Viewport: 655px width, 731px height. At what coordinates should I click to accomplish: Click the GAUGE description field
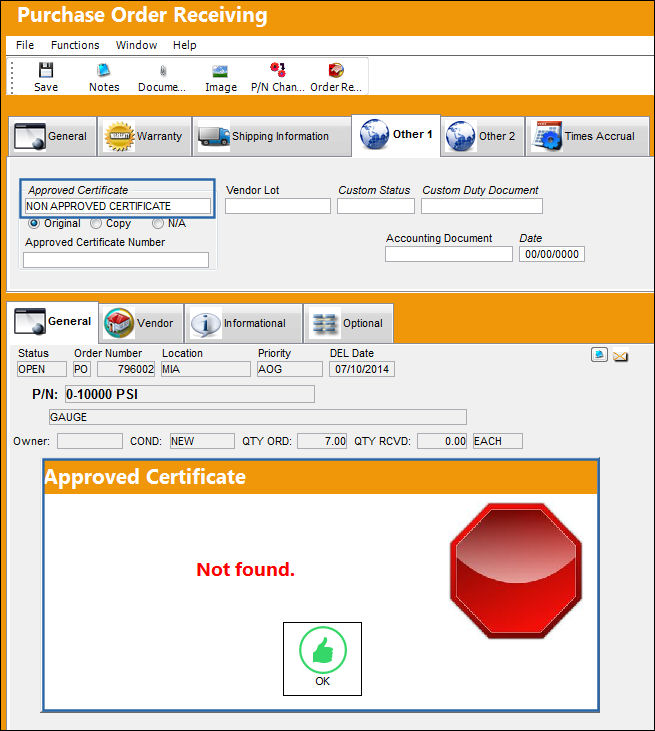[258, 417]
